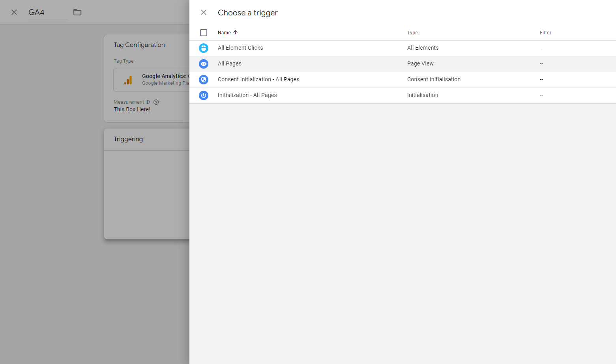Click the Consent Initialisation type cell

[x=434, y=79]
